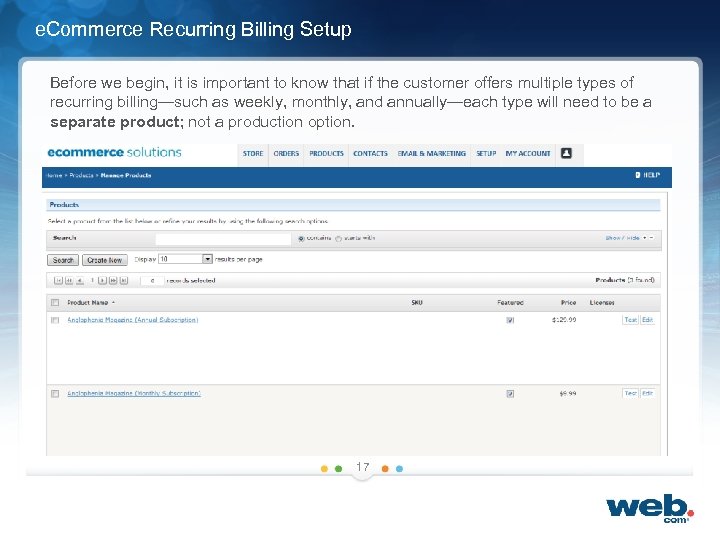720x540 pixels.
Task: Click Test for Monthly Subscription product
Action: (630, 393)
